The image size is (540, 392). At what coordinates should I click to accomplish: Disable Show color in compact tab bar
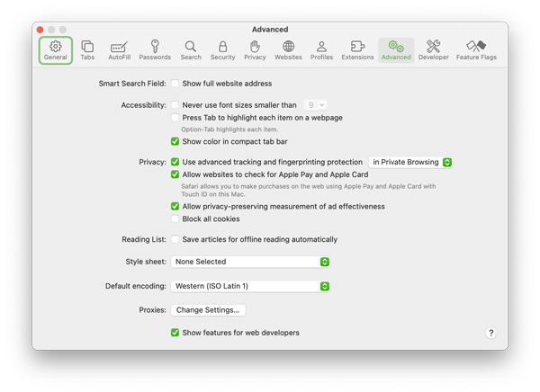point(175,141)
